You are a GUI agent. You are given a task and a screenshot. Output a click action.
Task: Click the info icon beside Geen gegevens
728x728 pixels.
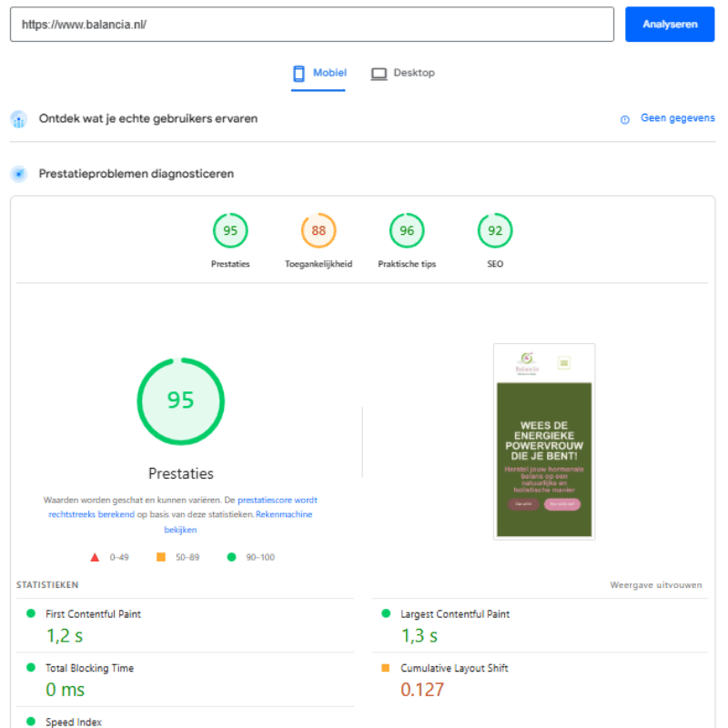[x=625, y=120]
